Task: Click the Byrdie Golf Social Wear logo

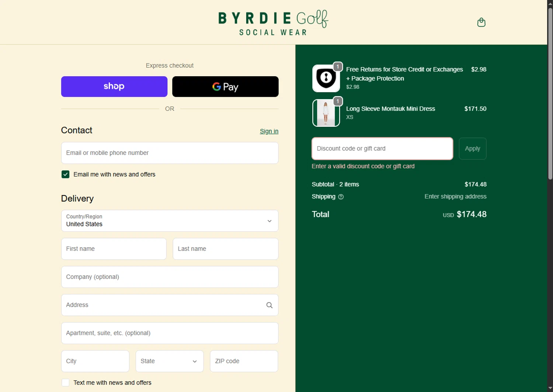Action: point(273,23)
